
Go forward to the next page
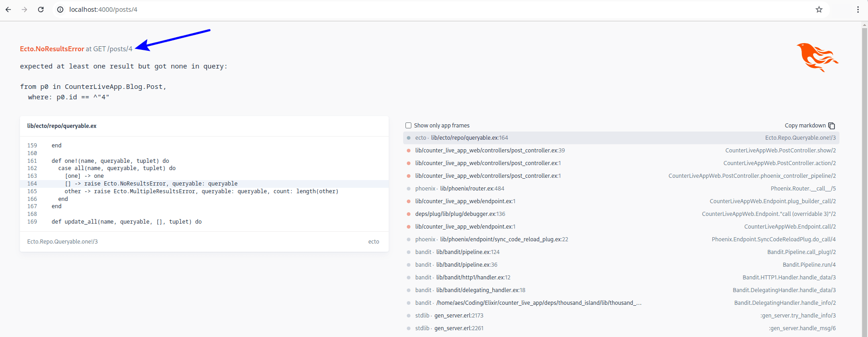tap(24, 9)
